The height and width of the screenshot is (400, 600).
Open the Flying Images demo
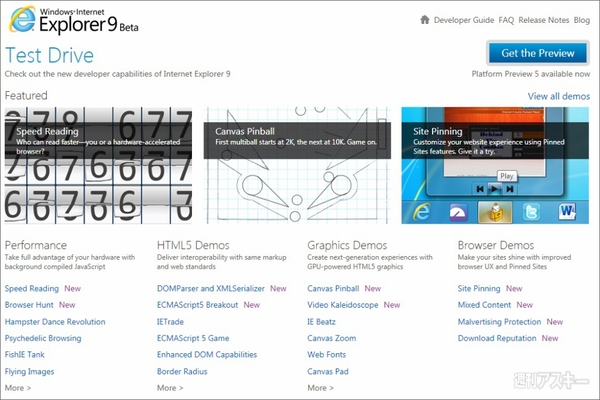tap(29, 371)
